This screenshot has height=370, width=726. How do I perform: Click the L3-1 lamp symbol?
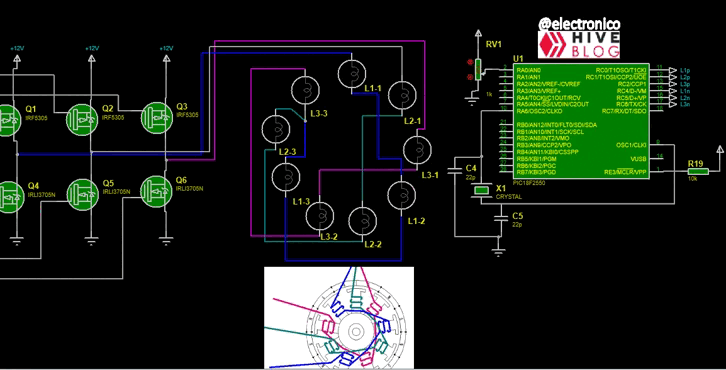coord(417,150)
